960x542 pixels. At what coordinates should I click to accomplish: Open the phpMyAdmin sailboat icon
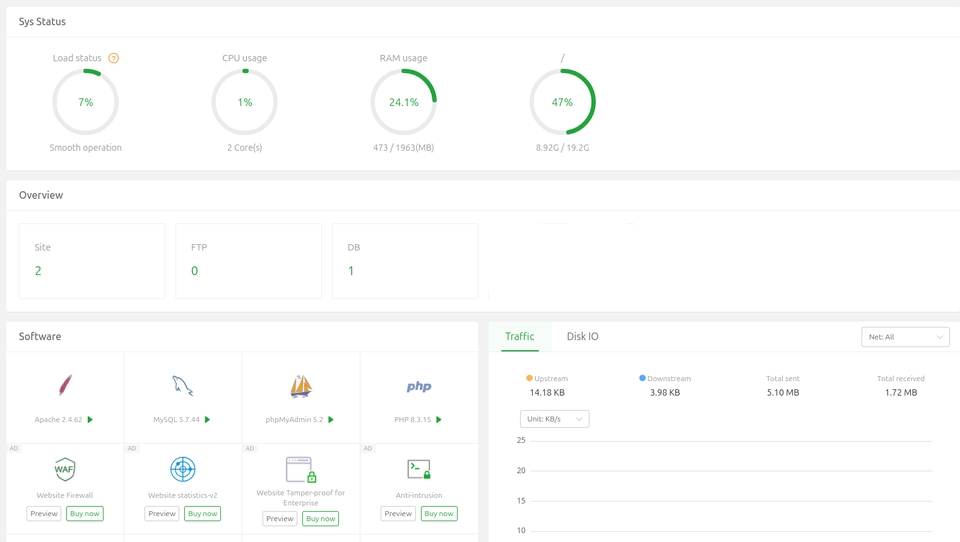[301, 386]
